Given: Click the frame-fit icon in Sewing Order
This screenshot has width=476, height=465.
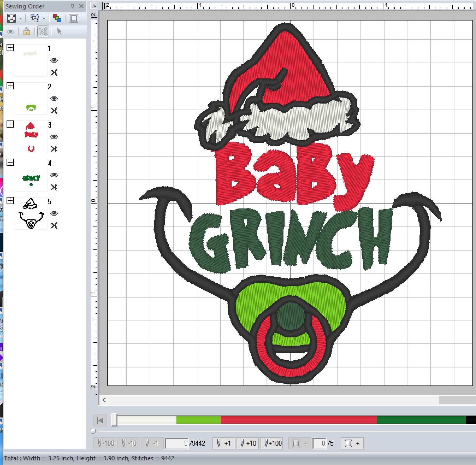Looking at the screenshot, I should 11,18.
